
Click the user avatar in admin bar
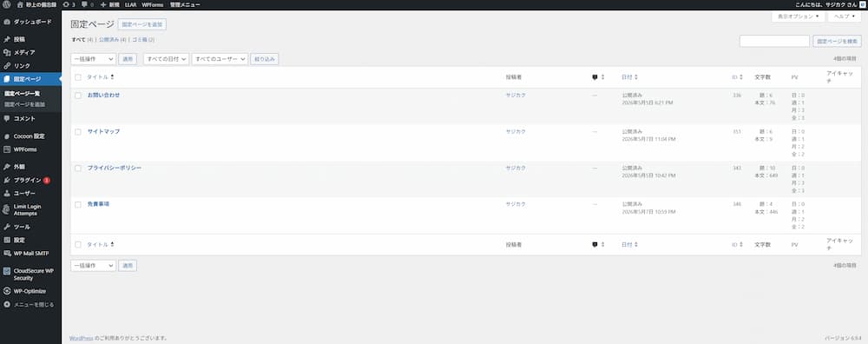pyautogui.click(x=862, y=4)
